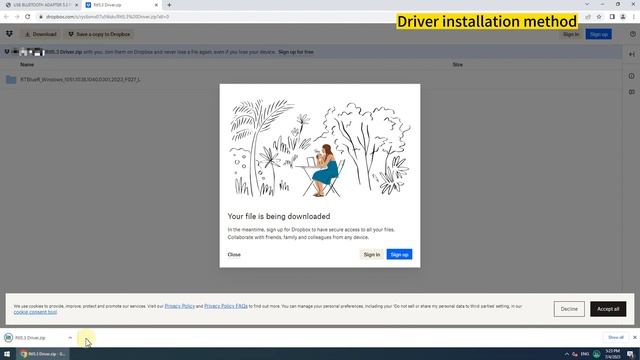Screen dimensions: 640x360
Task: Bookmark this page with the star icon
Action: point(599,17)
